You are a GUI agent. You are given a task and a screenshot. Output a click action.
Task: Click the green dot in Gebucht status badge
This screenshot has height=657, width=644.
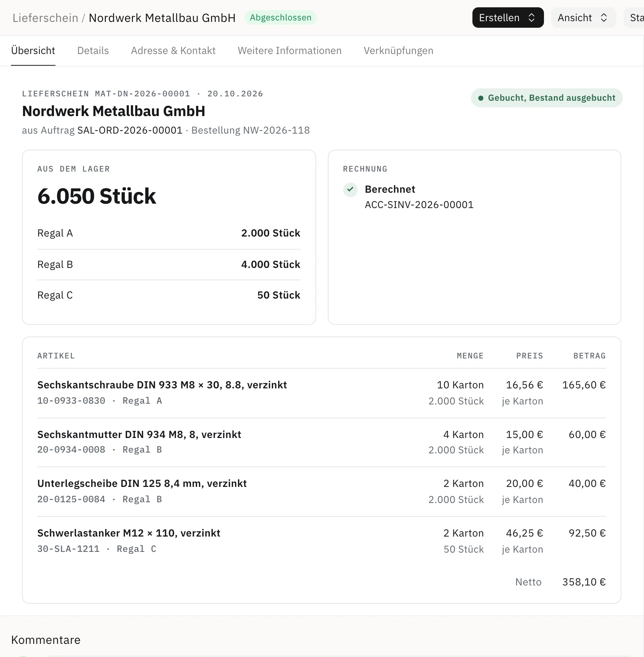click(481, 98)
